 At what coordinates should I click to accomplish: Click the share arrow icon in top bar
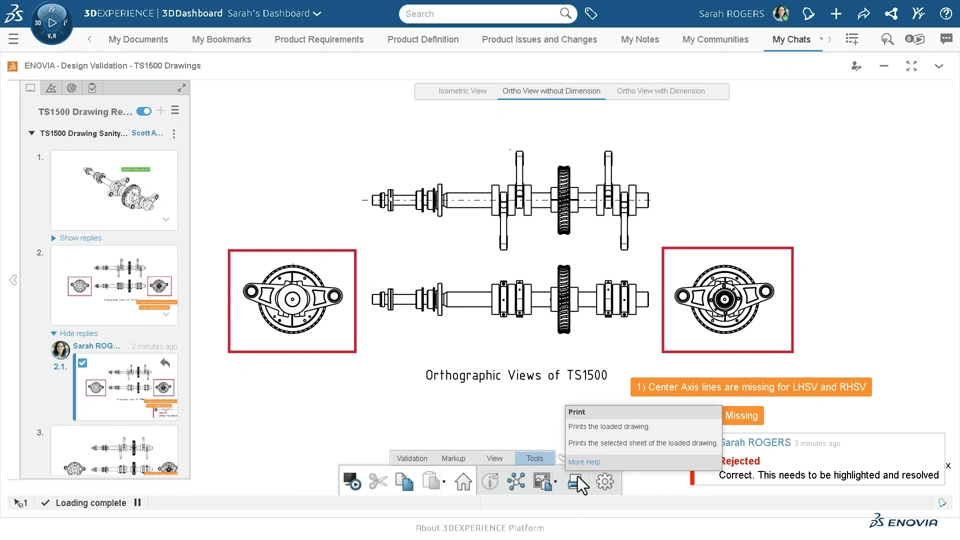(863, 13)
